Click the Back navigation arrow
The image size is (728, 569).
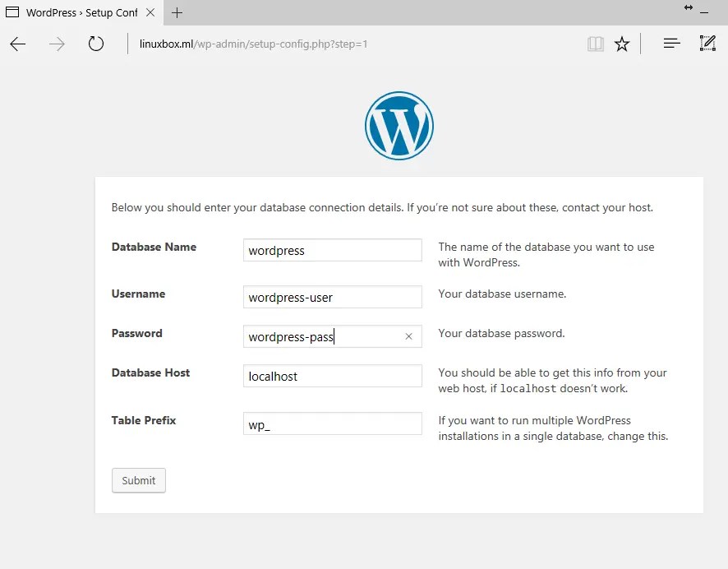18,44
